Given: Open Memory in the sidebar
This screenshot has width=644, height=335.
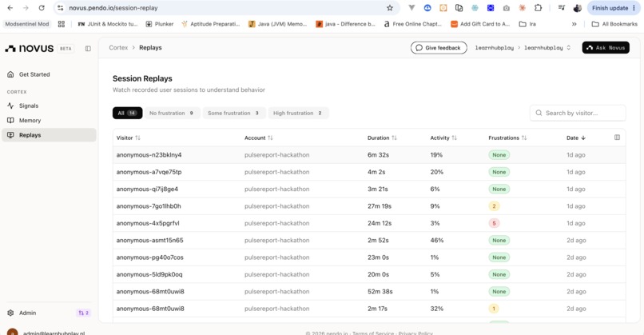Looking at the screenshot, I should tap(49, 121).
